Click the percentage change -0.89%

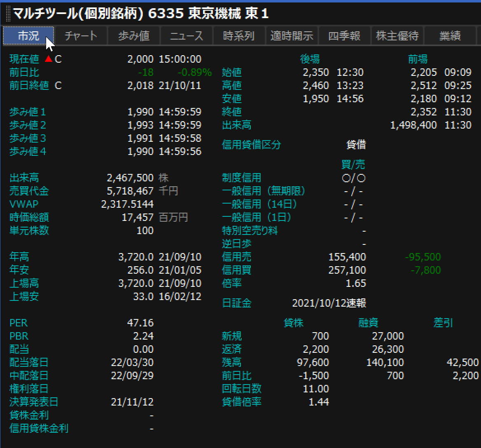195,72
